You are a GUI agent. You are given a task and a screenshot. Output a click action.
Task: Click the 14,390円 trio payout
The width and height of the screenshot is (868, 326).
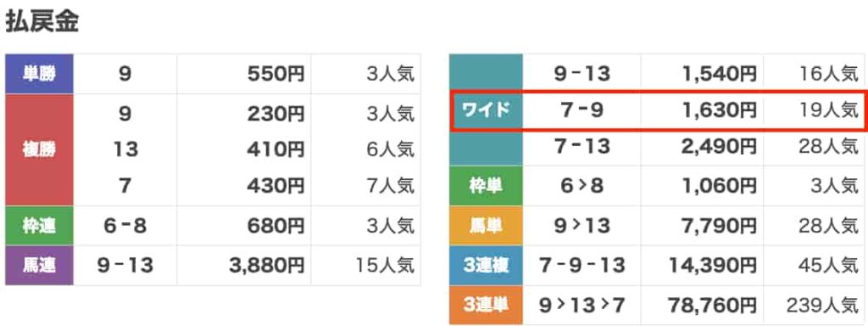pyautogui.click(x=712, y=266)
